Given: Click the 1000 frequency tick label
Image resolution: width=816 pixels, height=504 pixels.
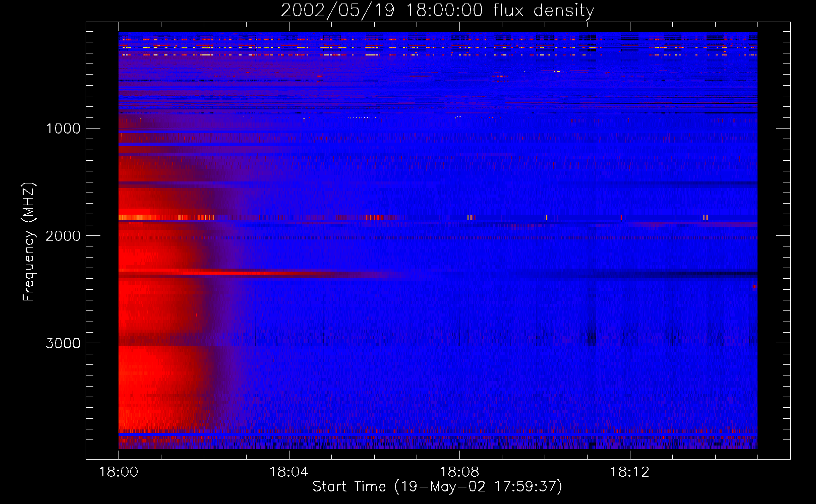Looking at the screenshot, I should point(63,129).
